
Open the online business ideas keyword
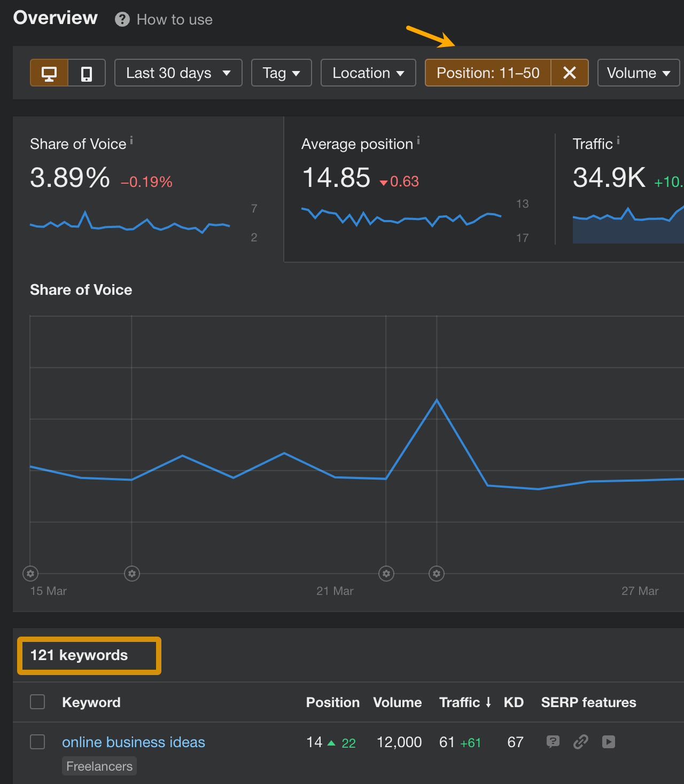pyautogui.click(x=133, y=742)
